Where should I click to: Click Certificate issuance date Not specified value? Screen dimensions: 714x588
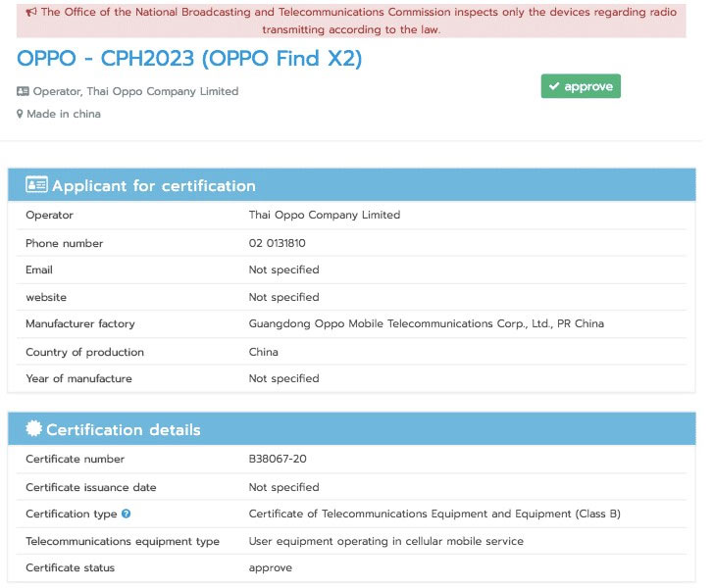[283, 487]
